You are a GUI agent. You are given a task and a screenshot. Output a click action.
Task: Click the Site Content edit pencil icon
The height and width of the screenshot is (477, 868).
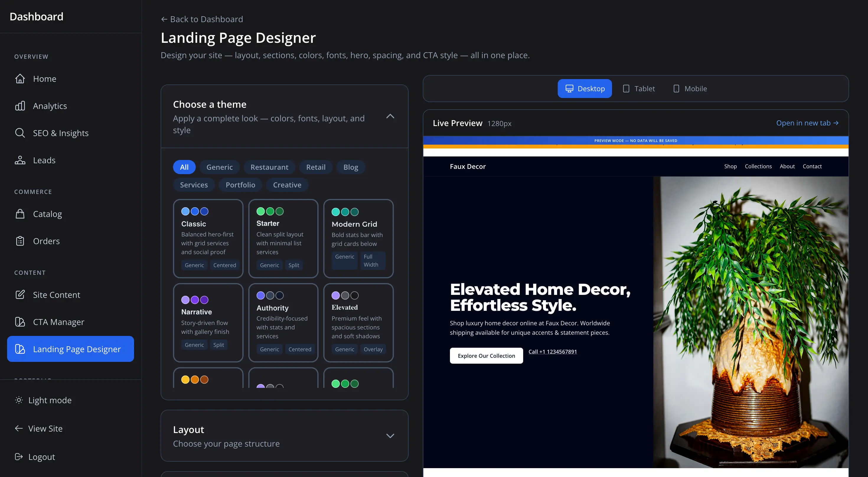(x=20, y=295)
